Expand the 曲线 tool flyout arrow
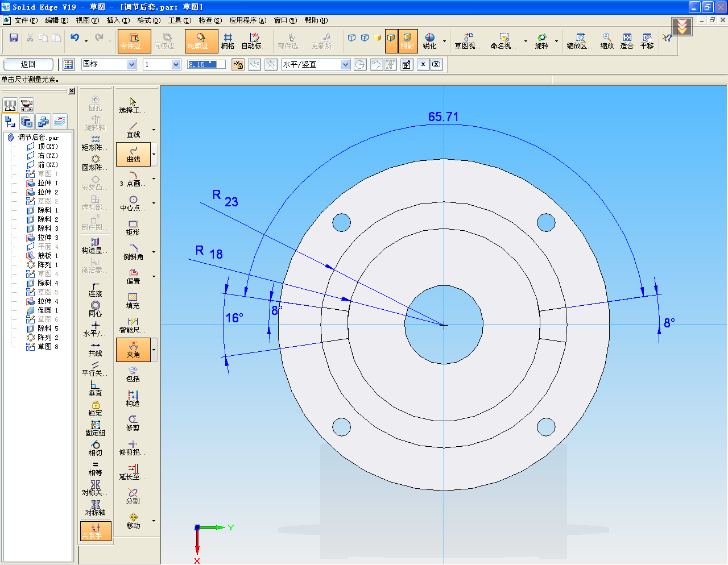 tap(154, 154)
